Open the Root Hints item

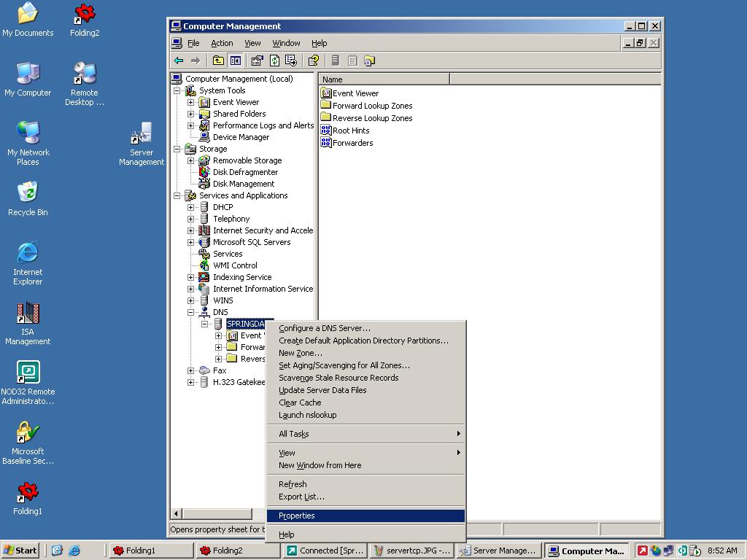350,131
